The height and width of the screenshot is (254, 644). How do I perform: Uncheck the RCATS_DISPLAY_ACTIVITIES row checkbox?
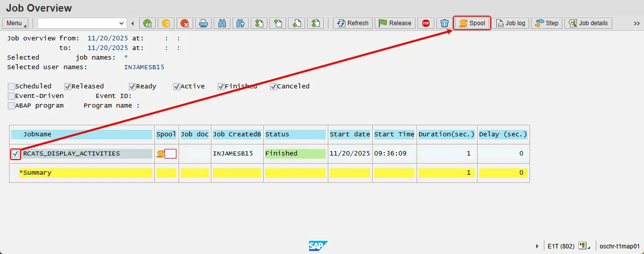click(16, 154)
